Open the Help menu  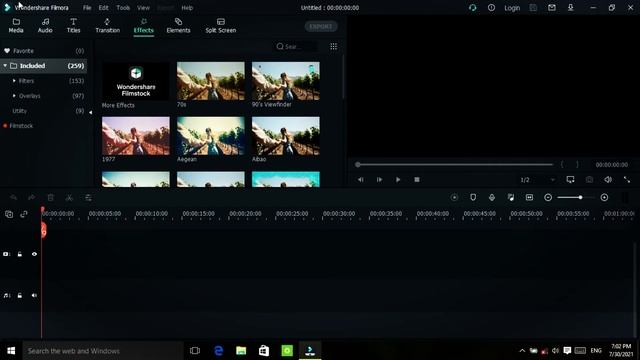click(187, 8)
